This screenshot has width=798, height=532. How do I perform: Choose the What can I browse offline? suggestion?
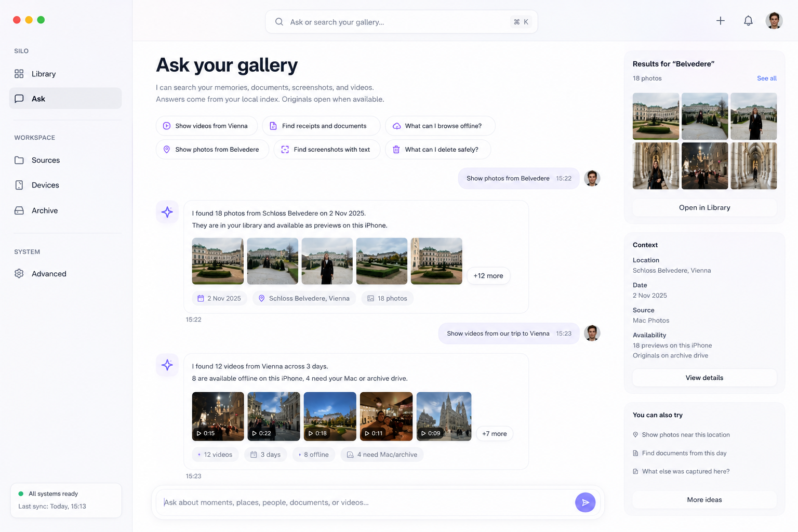pos(440,126)
